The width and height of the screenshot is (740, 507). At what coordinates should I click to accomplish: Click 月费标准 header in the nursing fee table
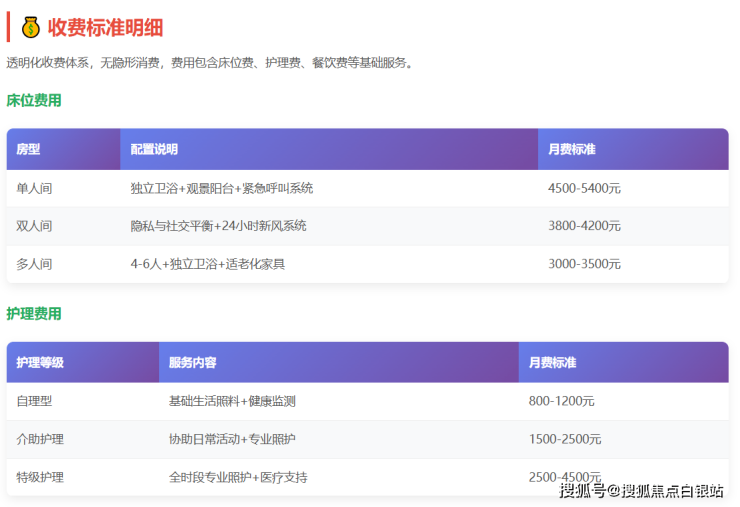coord(552,362)
